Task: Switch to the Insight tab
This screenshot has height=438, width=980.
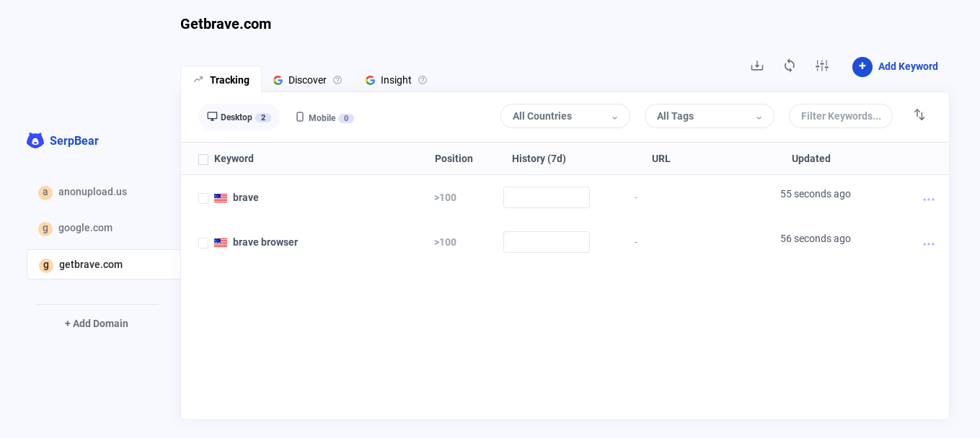Action: (396, 80)
